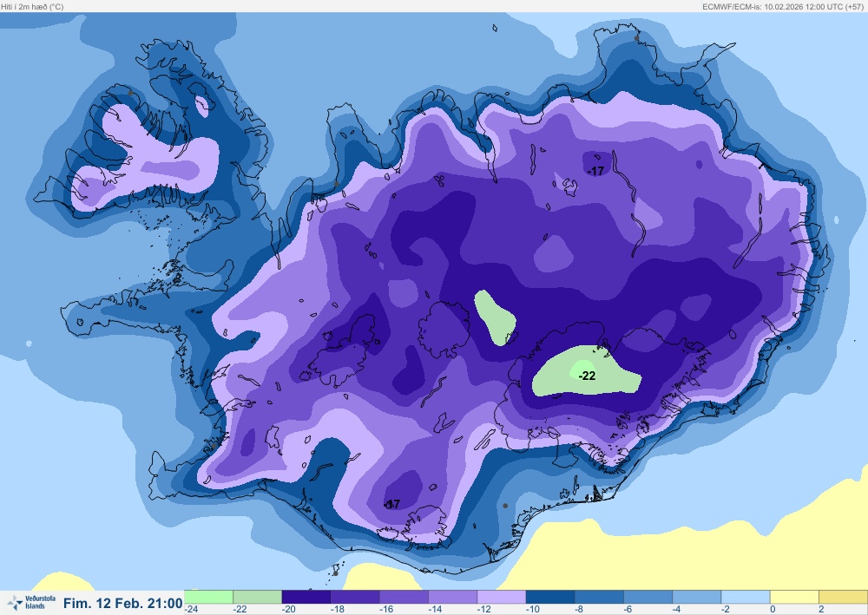This screenshot has width=868, height=615.
Task: Pick the green -22 to -20 legend swatch
Action: point(258,597)
